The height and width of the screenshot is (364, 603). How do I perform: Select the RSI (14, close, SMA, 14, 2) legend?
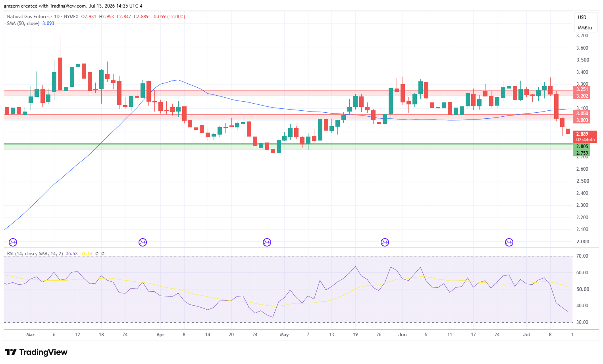(35, 254)
